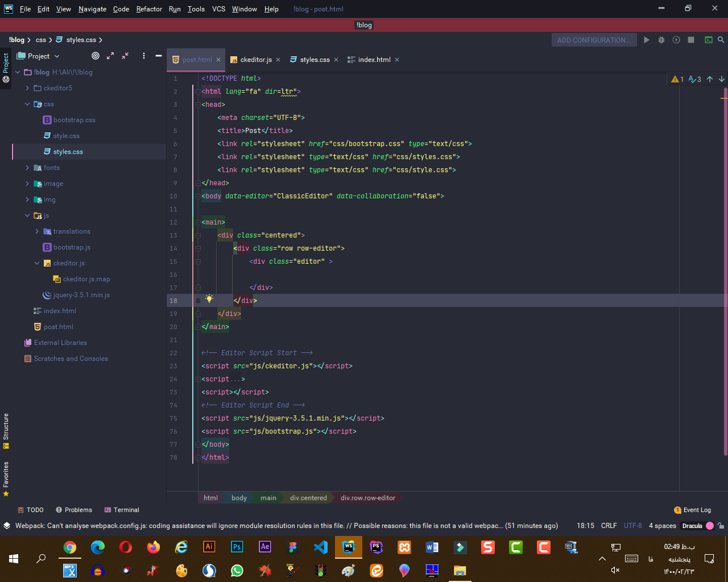
Task: Collapse the js folder
Action: coord(27,215)
